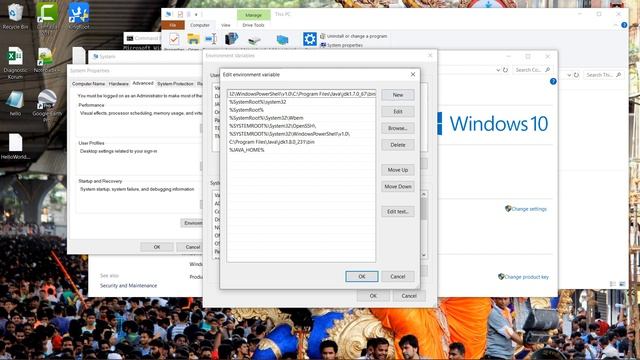Confirm Edit environment variable dialog with OK
The height and width of the screenshot is (360, 640).
362,276
